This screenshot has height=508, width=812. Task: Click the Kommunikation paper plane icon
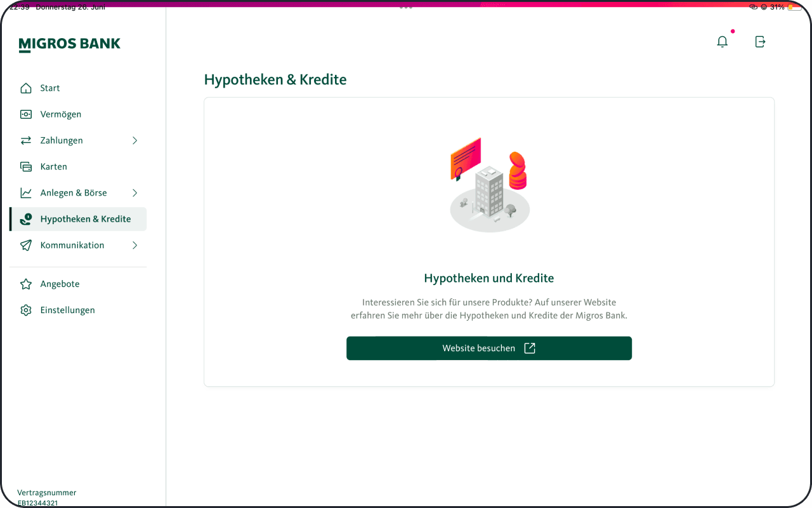click(x=26, y=245)
